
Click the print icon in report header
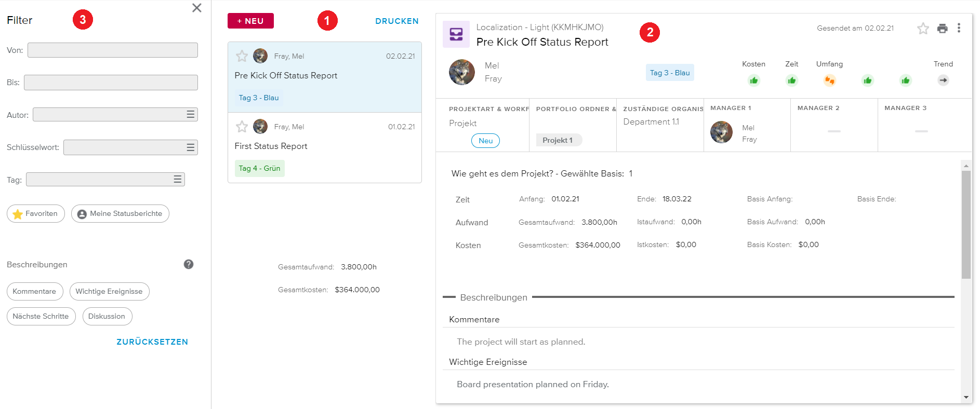[942, 29]
